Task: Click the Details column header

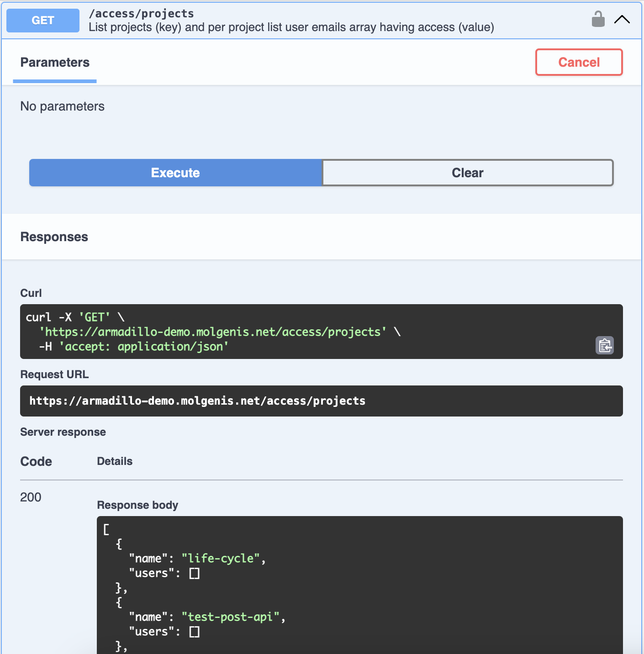Action: click(115, 461)
